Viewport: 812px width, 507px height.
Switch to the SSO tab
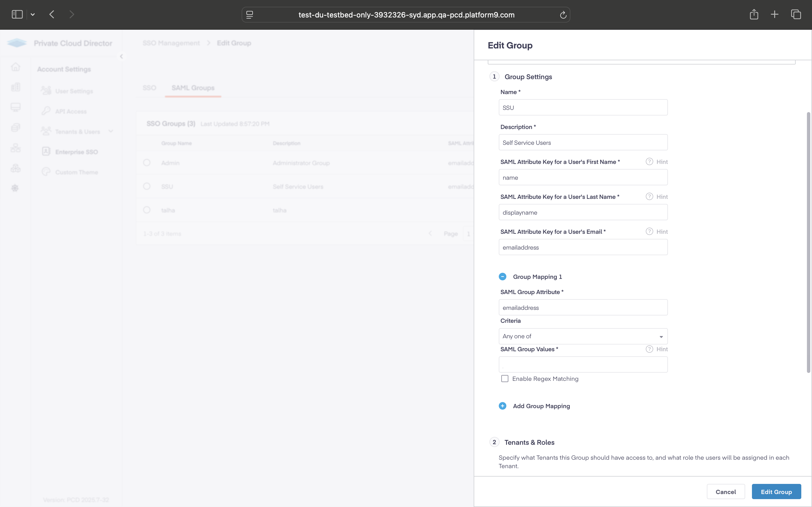click(x=149, y=88)
